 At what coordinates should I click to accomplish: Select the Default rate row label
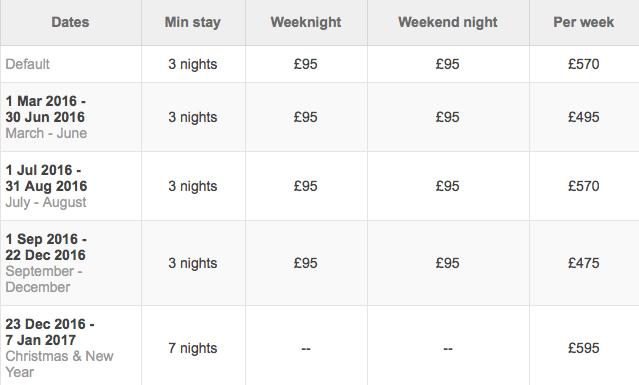tap(27, 64)
